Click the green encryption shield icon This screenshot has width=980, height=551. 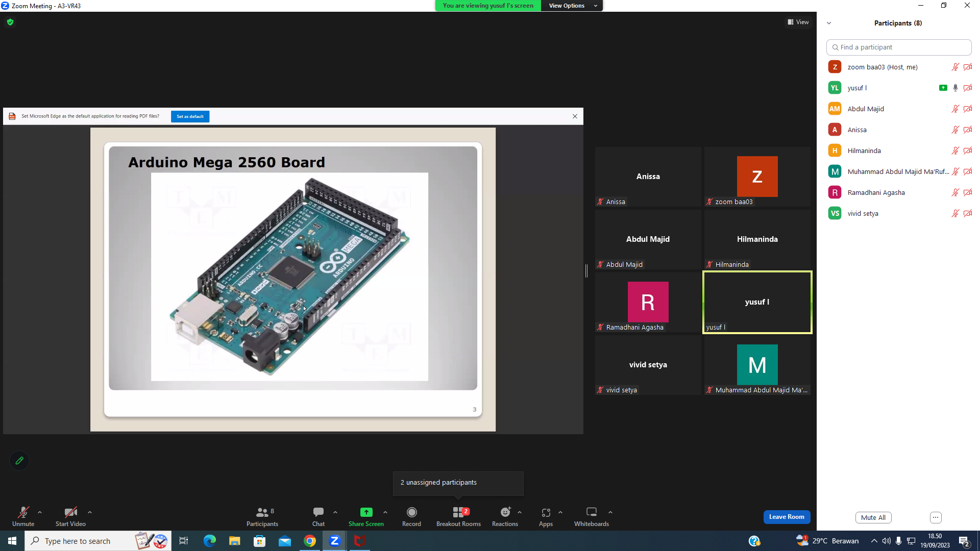[x=10, y=22]
